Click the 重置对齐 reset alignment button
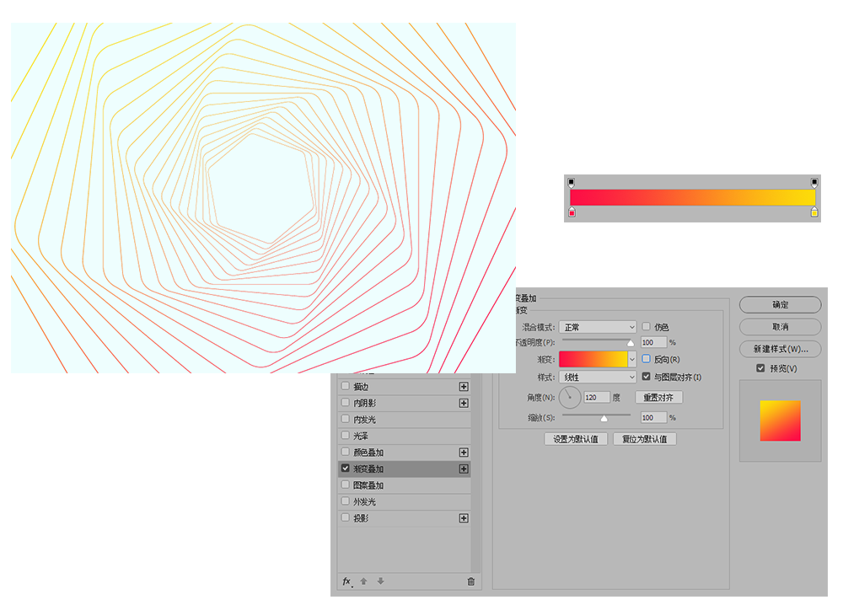This screenshot has height=616, width=843. tap(658, 397)
